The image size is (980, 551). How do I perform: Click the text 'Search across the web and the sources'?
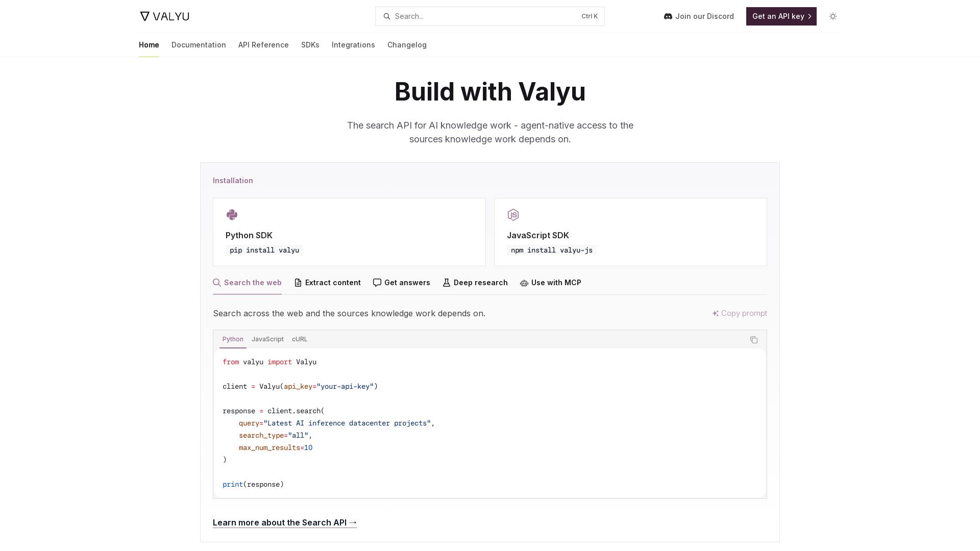coord(290,313)
